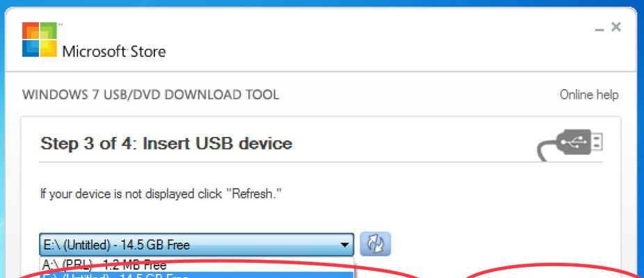Minimize the download tool window
Viewport: 644px width, 278px height.
(599, 28)
